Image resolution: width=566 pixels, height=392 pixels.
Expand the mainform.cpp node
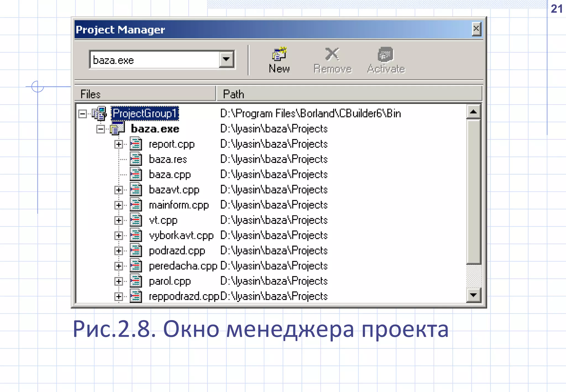click(119, 205)
